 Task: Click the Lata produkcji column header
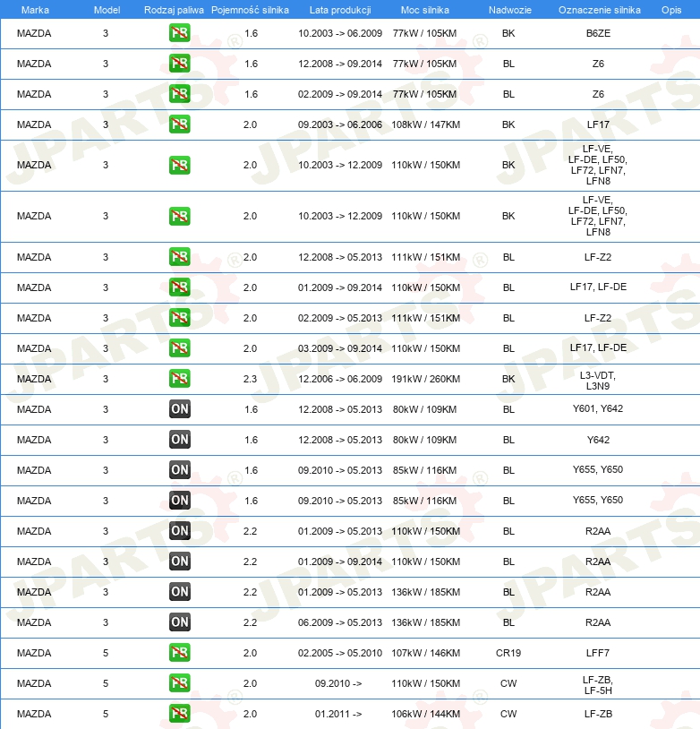point(339,9)
